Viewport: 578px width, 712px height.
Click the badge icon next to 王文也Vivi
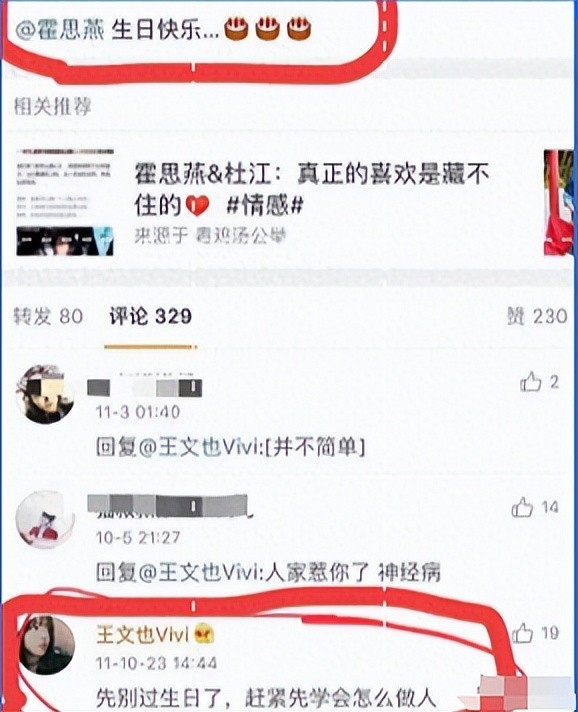[204, 634]
